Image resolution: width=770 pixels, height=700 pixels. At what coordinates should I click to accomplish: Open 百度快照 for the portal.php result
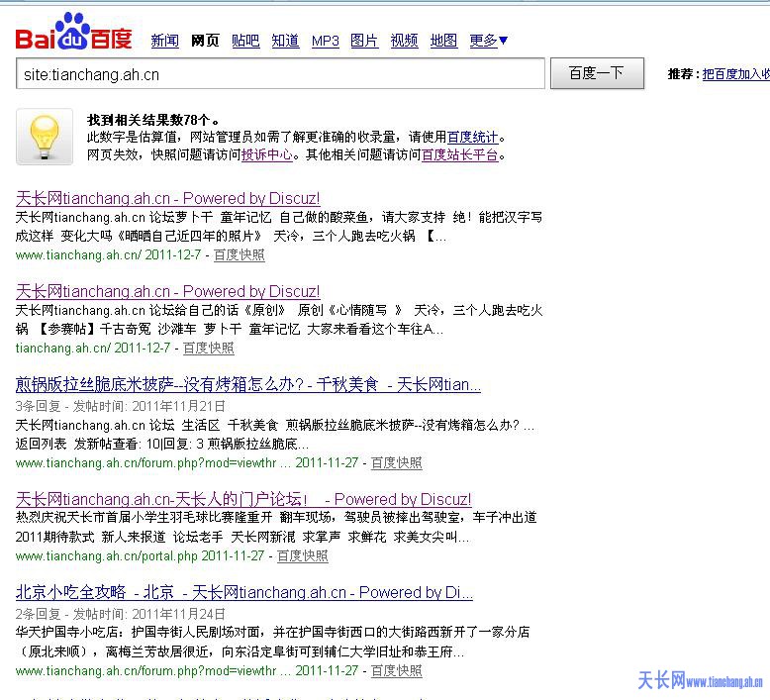coord(303,555)
